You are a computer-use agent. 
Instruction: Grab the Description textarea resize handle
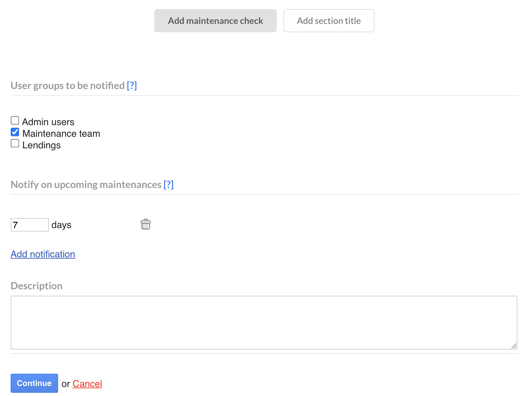[514, 346]
